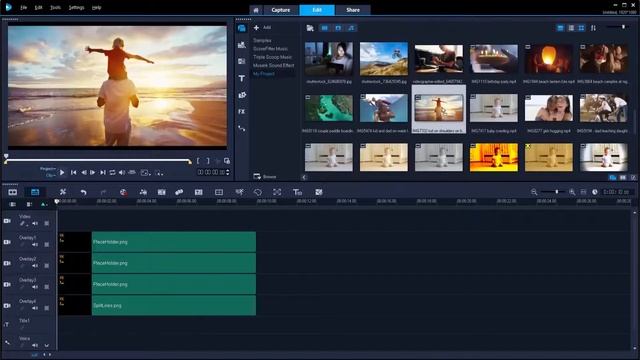640x360 pixels.
Task: Switch to Storyboard view
Action: point(13,192)
